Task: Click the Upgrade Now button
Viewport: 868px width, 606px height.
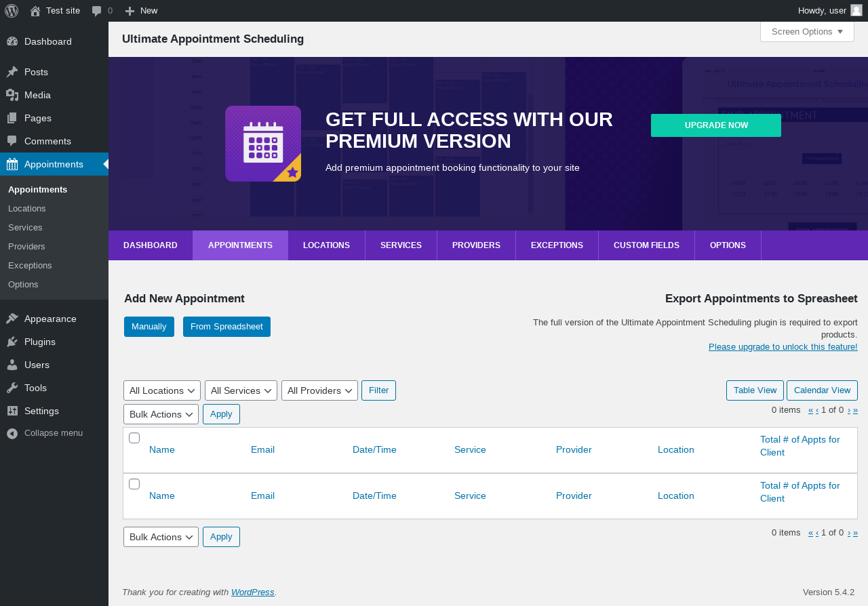Action: tap(716, 125)
